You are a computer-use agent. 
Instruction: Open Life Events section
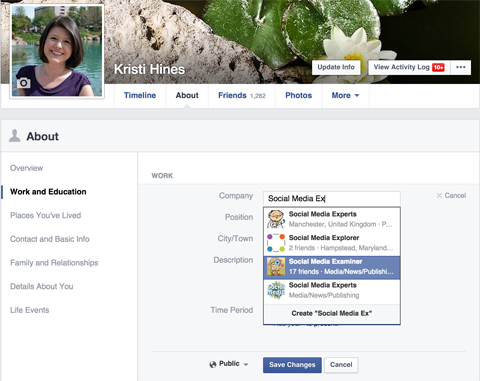pyautogui.click(x=29, y=310)
